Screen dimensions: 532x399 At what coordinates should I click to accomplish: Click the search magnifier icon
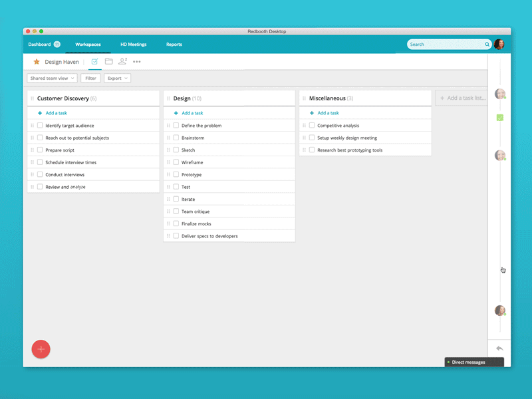(x=487, y=44)
